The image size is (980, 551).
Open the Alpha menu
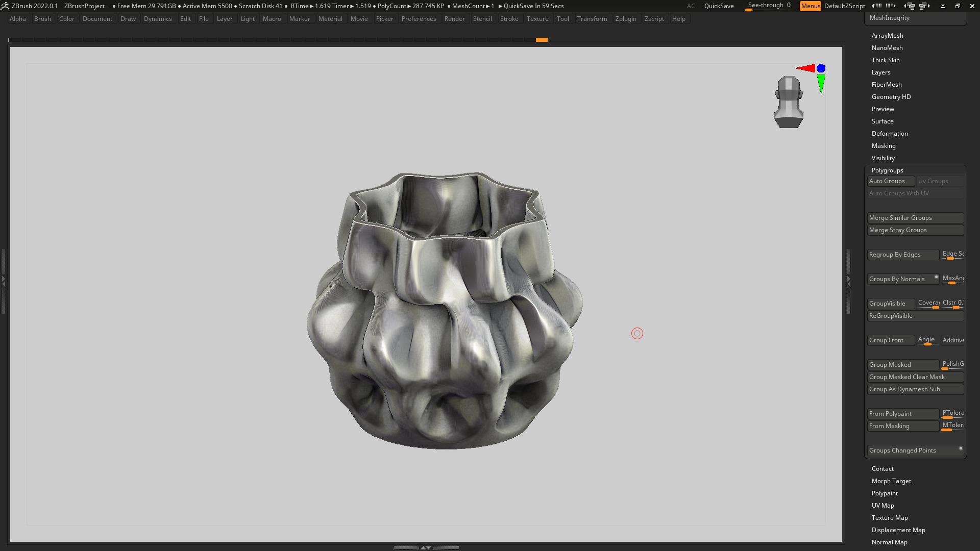[x=17, y=19]
